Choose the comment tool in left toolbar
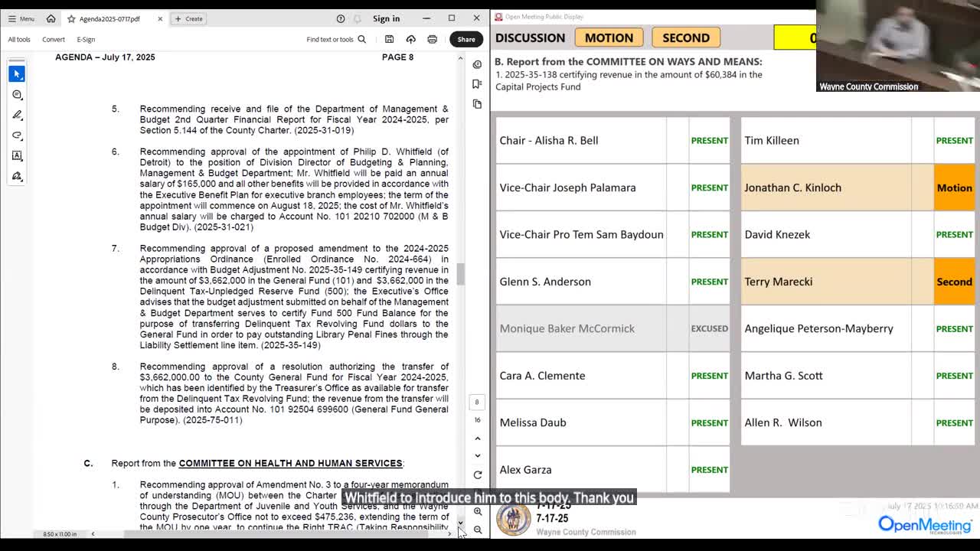This screenshot has width=980, height=551. coord(17,94)
